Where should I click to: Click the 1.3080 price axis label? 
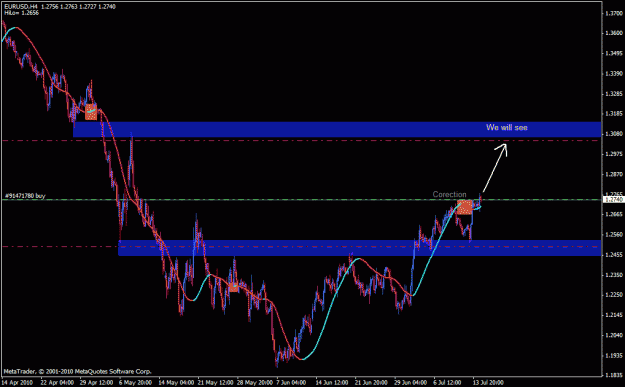pyautogui.click(x=613, y=134)
